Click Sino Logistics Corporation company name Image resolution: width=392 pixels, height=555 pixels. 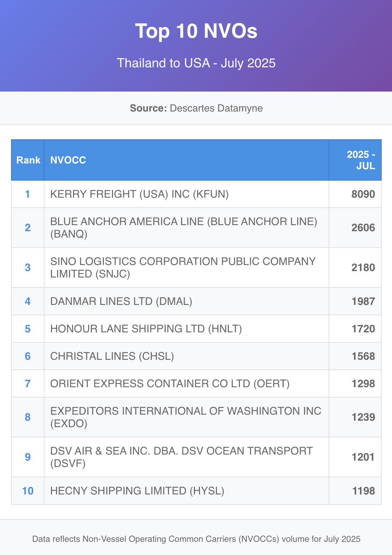tap(182, 268)
